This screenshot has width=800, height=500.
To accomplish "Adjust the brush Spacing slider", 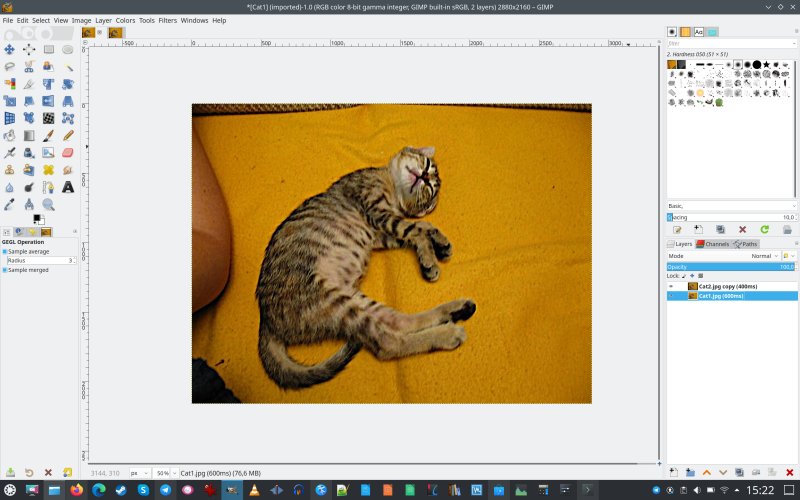I will tap(731, 217).
